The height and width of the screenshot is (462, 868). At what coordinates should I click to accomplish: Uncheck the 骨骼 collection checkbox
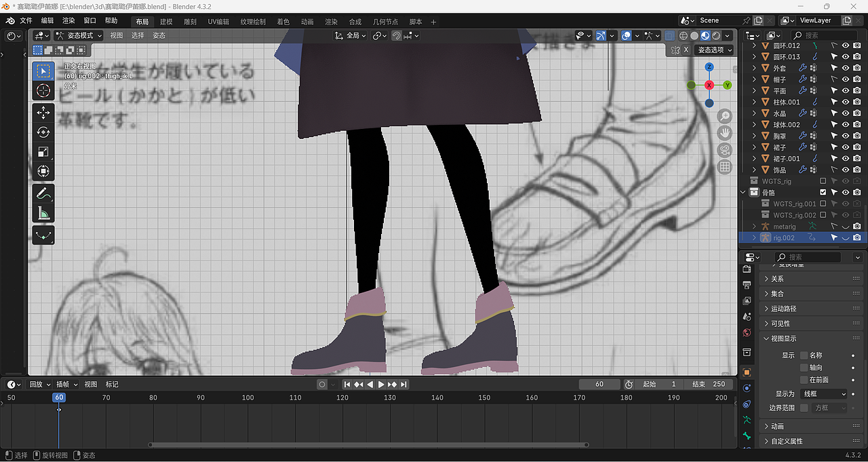tap(824, 192)
